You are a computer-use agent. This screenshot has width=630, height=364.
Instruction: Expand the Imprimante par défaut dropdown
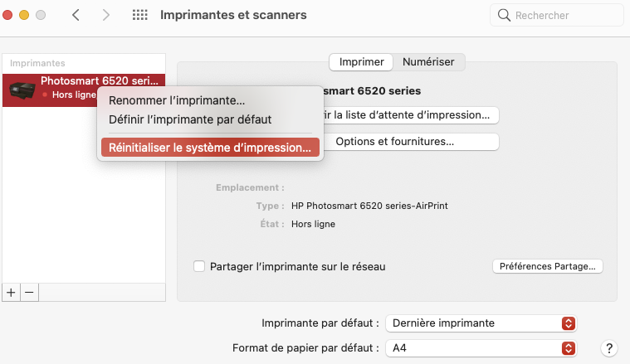point(481,323)
